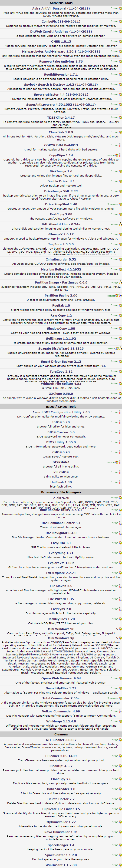
Task: Click the Windows icon beside SpywareBlaster 4.4
Action: pos(120,95)
